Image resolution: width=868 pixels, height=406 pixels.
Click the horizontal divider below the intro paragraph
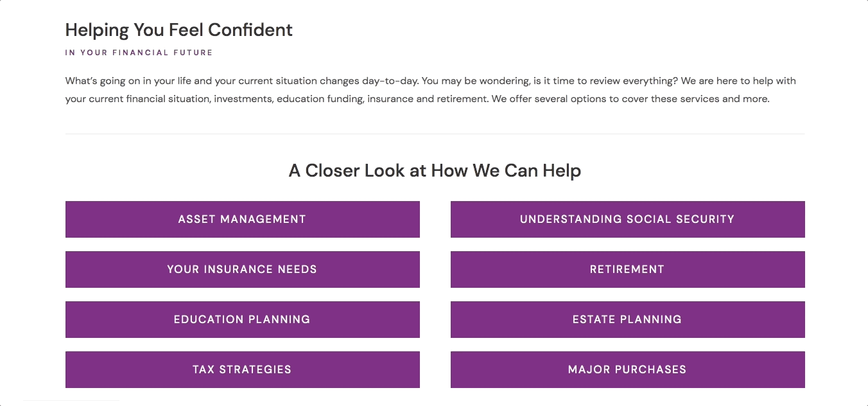click(x=435, y=134)
